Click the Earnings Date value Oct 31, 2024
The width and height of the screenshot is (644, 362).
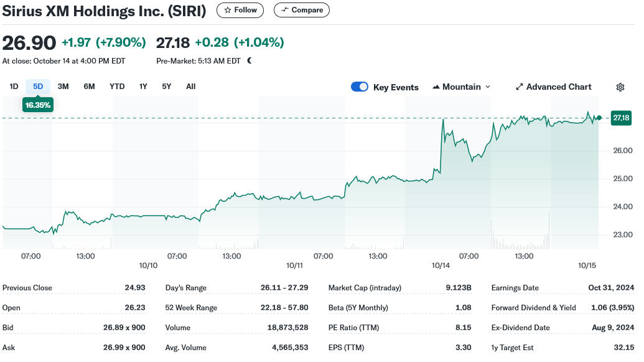tap(611, 287)
